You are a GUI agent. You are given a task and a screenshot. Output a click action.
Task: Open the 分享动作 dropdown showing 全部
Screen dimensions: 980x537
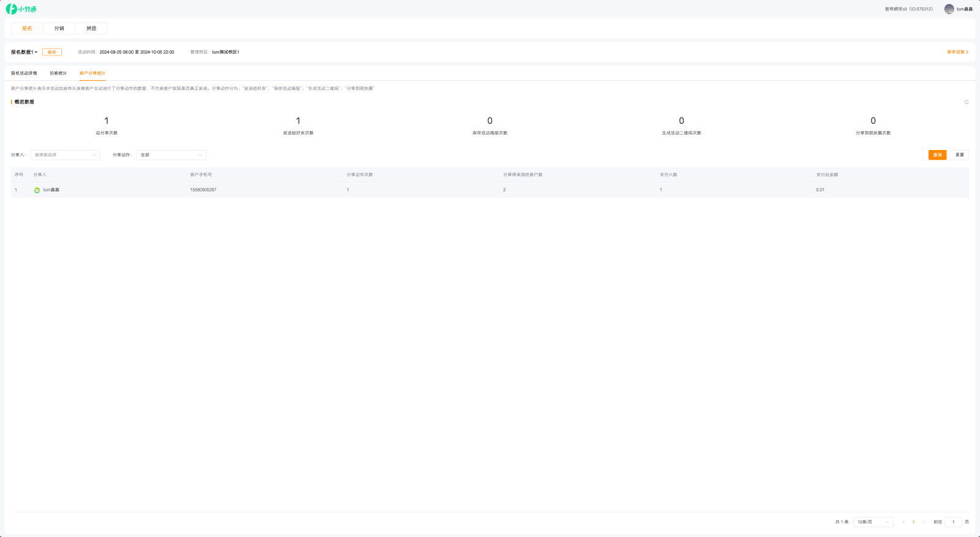pyautogui.click(x=171, y=155)
